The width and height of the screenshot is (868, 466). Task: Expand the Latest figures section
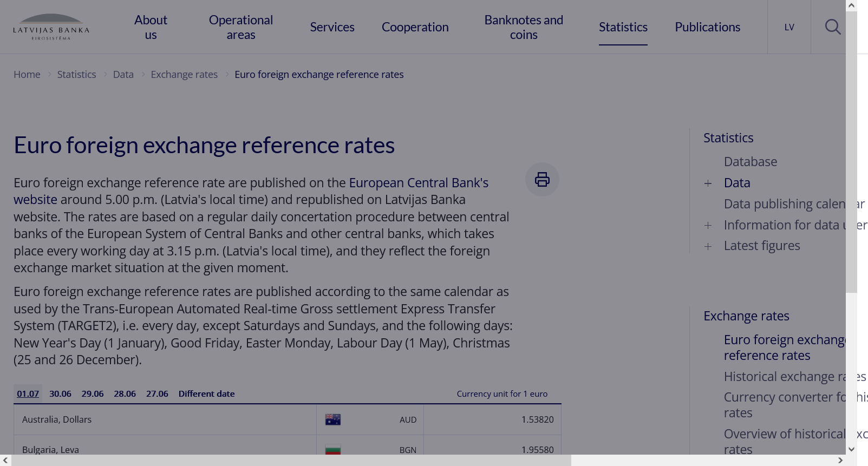click(x=708, y=247)
